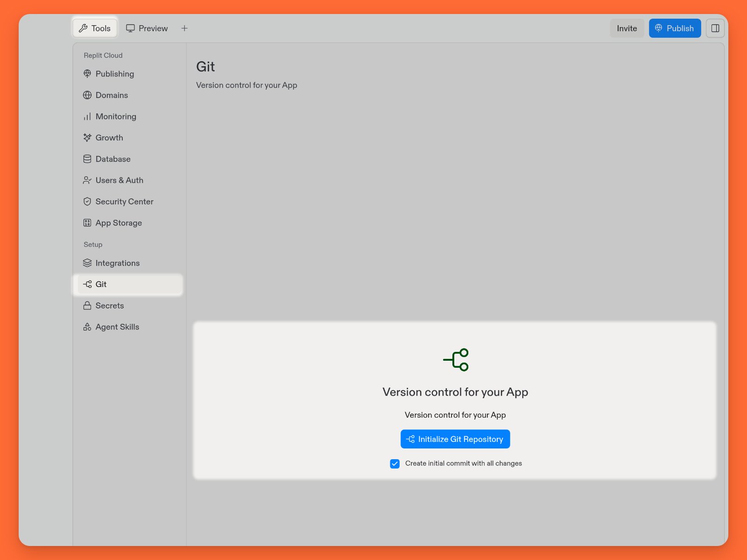
Task: Click the large green Git branch icon
Action: [x=456, y=360]
